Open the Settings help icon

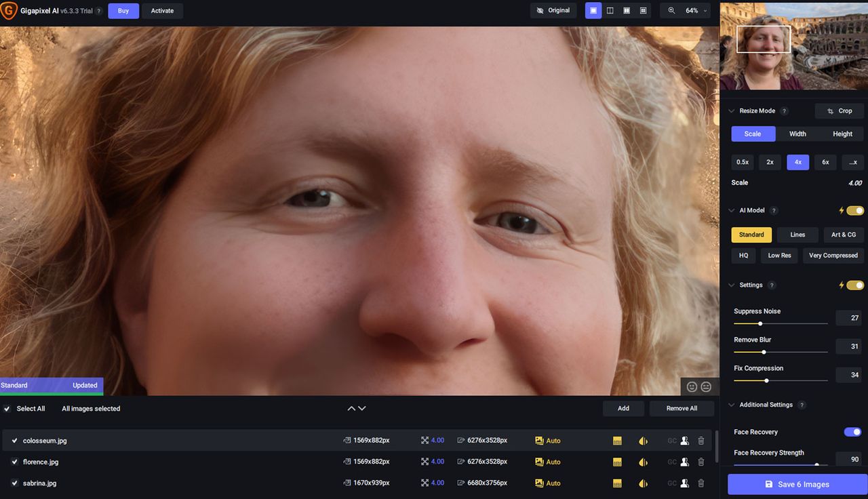tap(772, 285)
